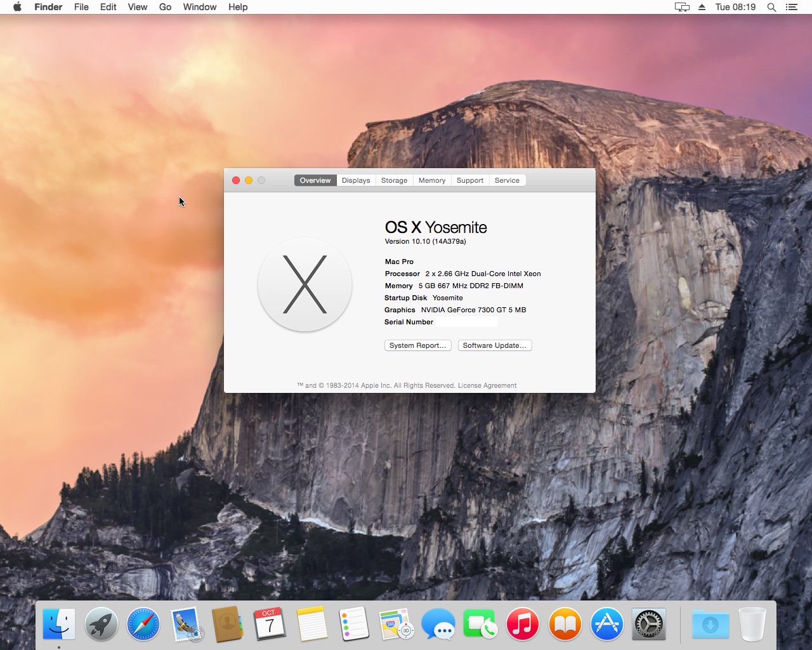Viewport: 812px width, 650px height.
Task: Click the Version 10.10 (14A379a) text
Action: click(426, 241)
